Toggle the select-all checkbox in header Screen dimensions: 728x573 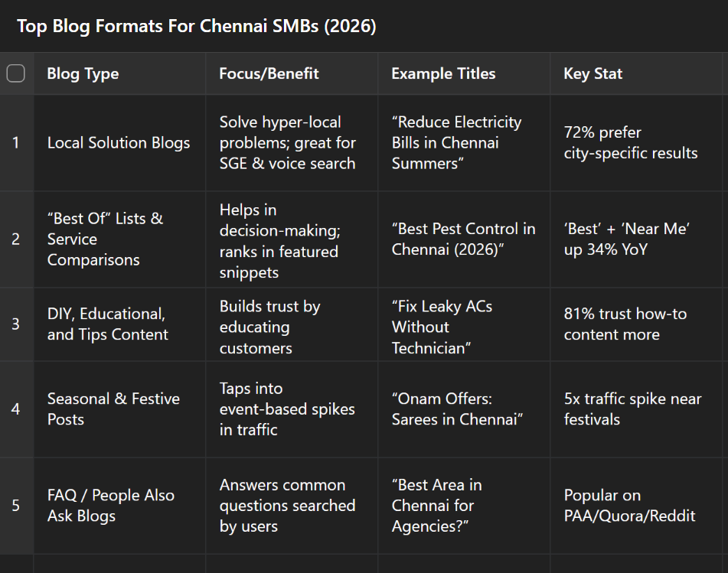(x=16, y=73)
